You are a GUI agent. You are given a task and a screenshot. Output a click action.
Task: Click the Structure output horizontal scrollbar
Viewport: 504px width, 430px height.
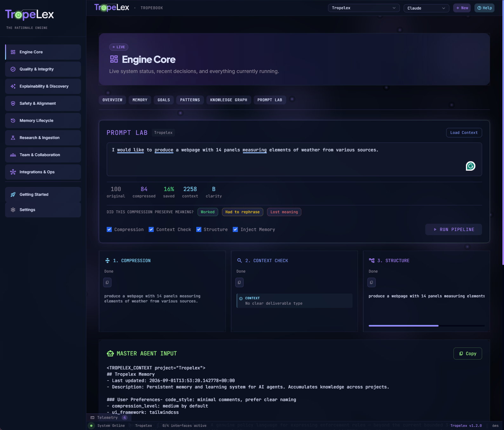(x=404, y=326)
